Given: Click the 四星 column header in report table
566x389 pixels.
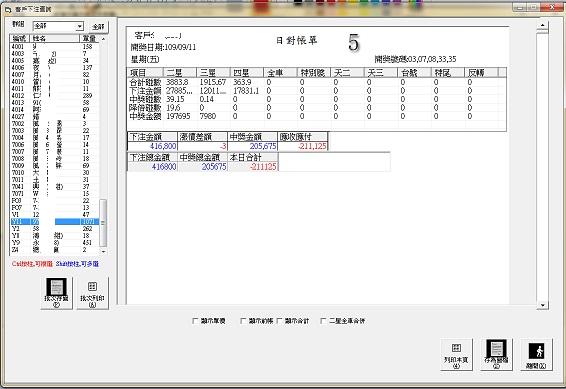Looking at the screenshot, I should pyautogui.click(x=247, y=73).
